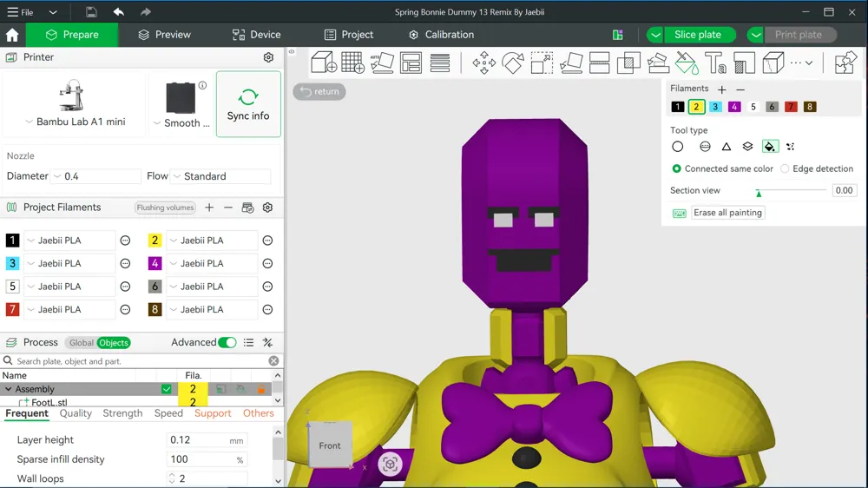This screenshot has width=868, height=488.
Task: Click Erase all painting button
Action: coord(728,213)
